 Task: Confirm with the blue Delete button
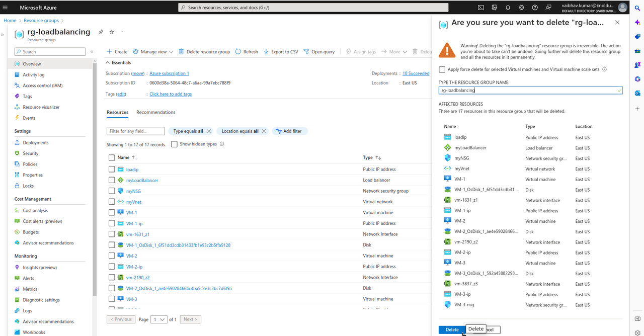[x=452, y=330]
